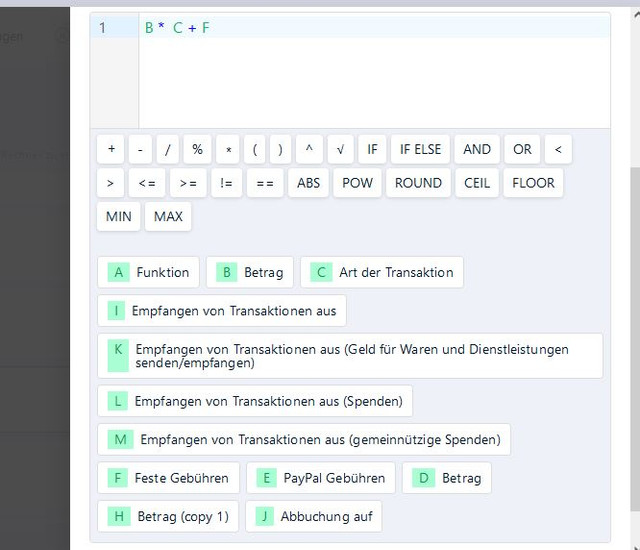Insert variable M gemeinnützige Spenden
The height and width of the screenshot is (550, 640).
(x=304, y=439)
